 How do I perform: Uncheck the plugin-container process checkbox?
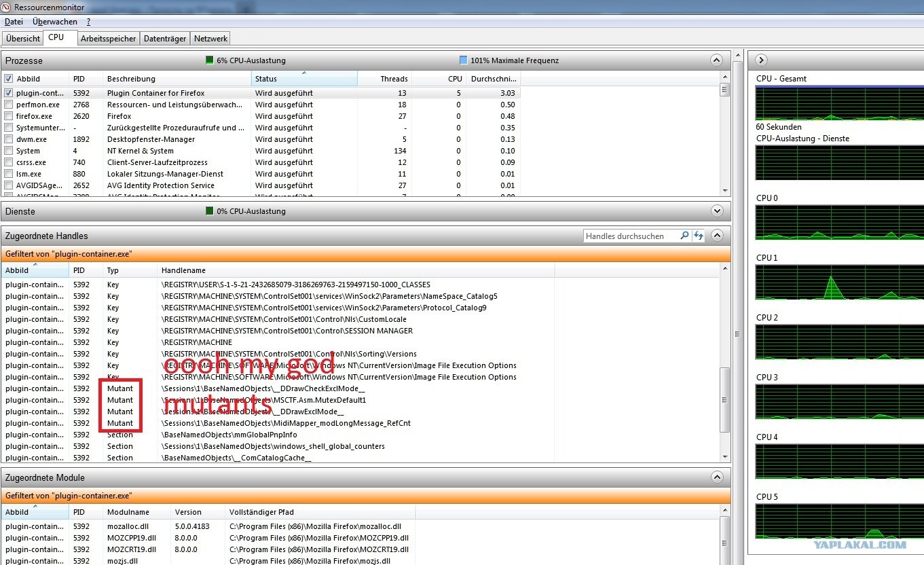coord(8,93)
